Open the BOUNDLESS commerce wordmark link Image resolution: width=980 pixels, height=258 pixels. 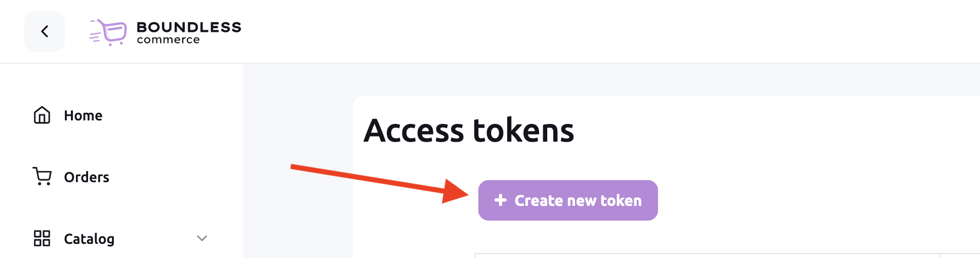point(189,32)
